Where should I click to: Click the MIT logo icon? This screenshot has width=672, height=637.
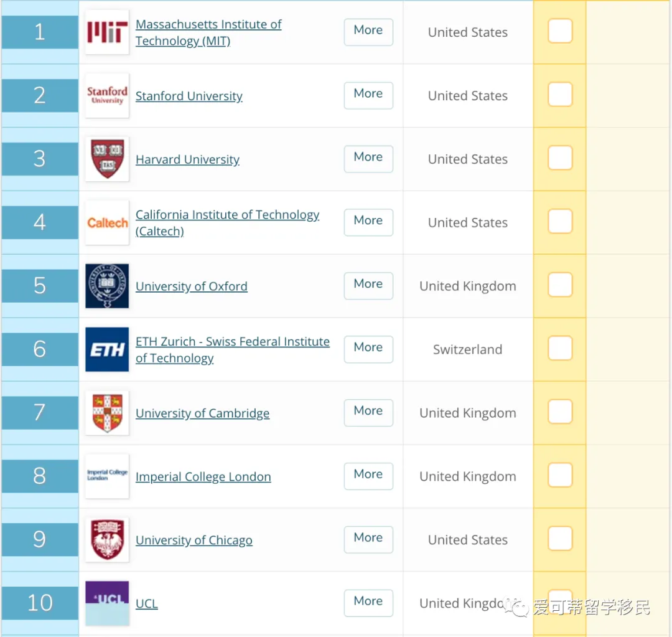click(x=107, y=32)
